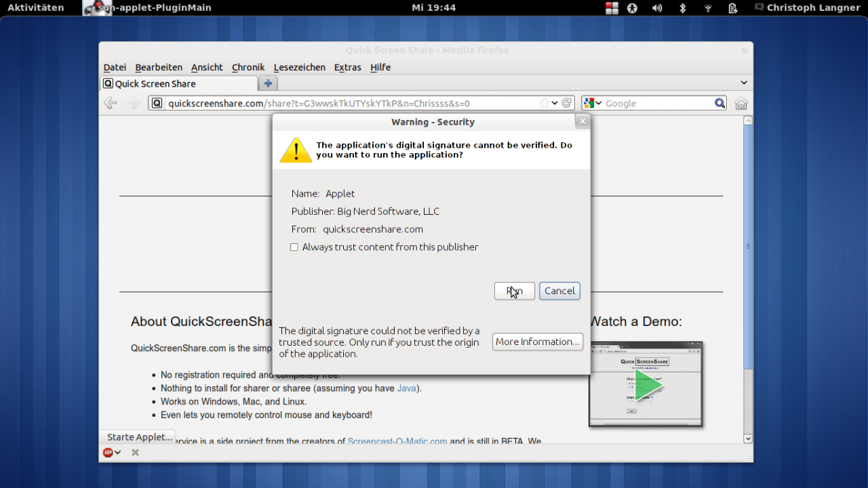Open the Screencast-O-Matic.com link
Viewport: 868px width, 488px height.
click(397, 441)
